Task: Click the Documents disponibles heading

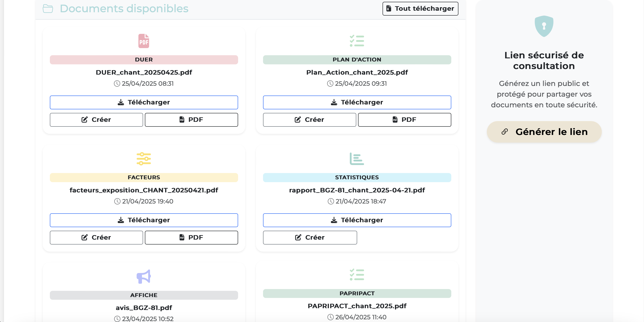Action: [124, 9]
